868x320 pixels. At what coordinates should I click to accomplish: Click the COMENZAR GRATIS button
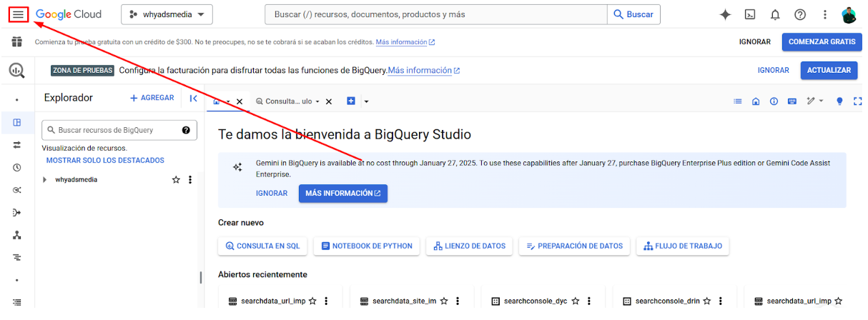(x=822, y=42)
